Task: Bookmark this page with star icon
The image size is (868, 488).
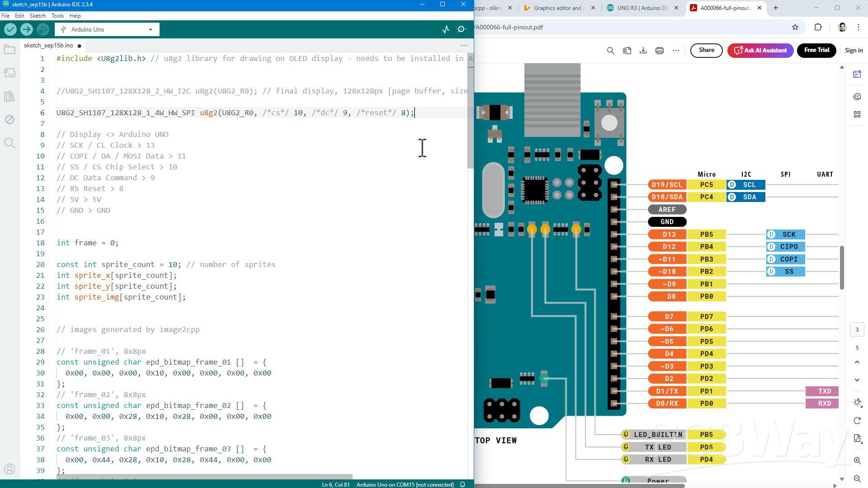Action: [x=795, y=27]
